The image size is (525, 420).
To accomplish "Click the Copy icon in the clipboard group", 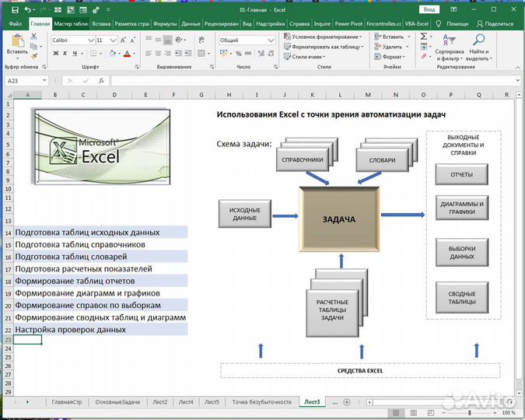I will click(33, 46).
